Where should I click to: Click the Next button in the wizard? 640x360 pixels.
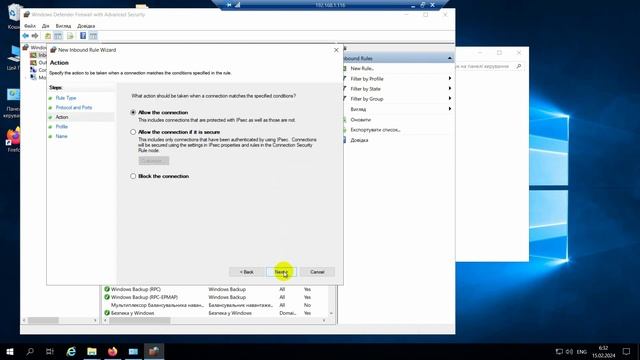pyautogui.click(x=281, y=272)
